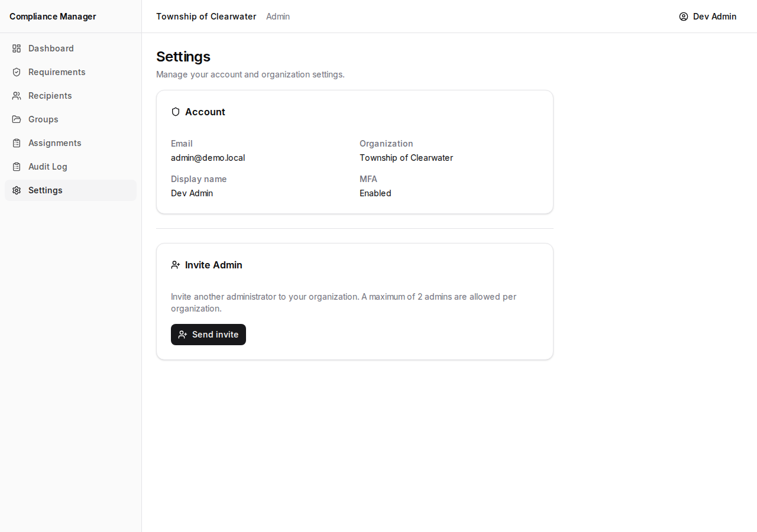Click the shield icon next to Account heading
The image size is (757, 532).
(x=176, y=112)
